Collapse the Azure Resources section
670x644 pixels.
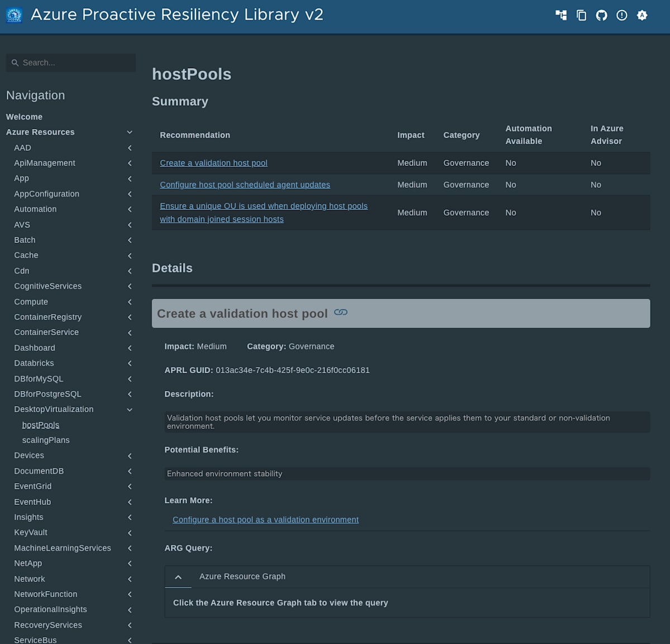[130, 132]
